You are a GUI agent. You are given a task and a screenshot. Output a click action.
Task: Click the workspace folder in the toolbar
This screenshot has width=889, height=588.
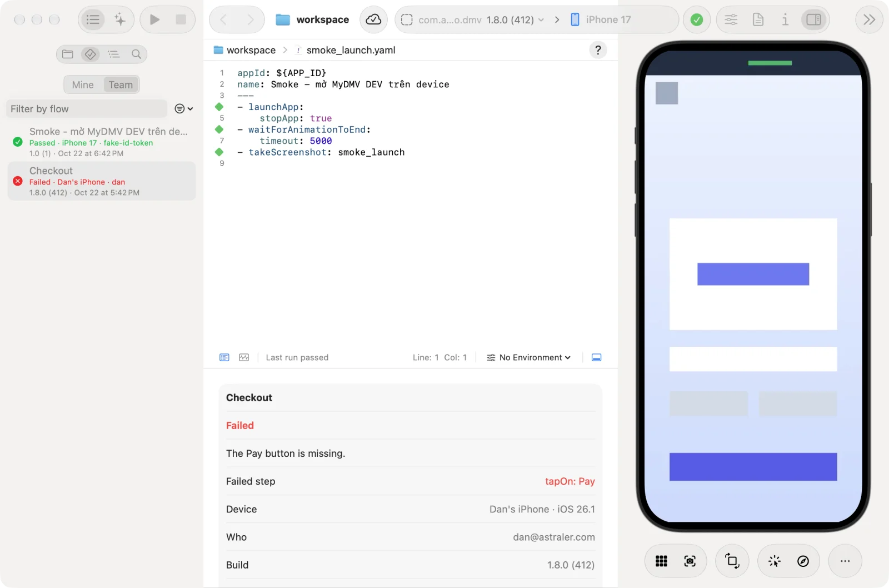[x=312, y=20]
